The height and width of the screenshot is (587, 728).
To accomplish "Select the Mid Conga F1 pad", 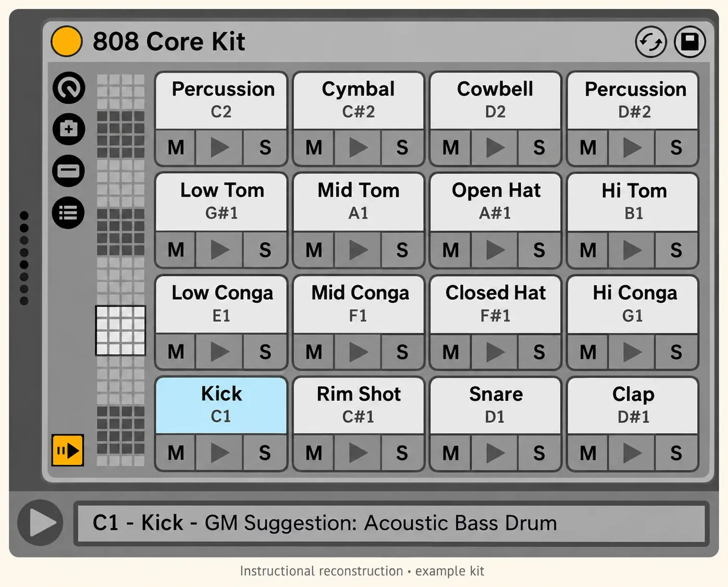I will pyautogui.click(x=359, y=304).
